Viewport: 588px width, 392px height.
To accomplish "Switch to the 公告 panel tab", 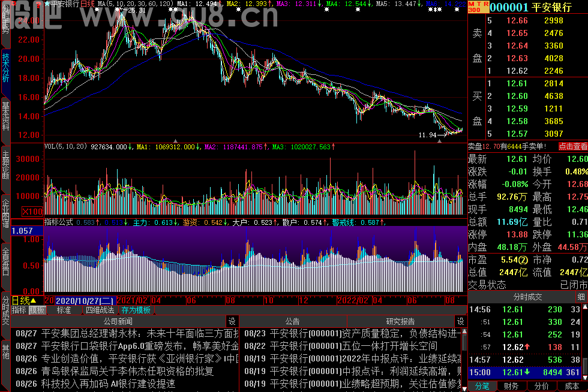I will (293, 321).
